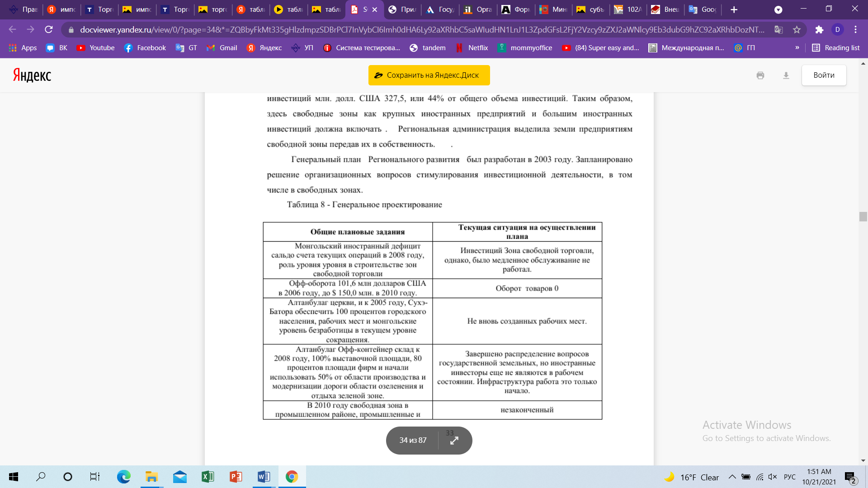868x488 pixels.
Task: Open the Gmail bookmark
Action: click(222, 48)
